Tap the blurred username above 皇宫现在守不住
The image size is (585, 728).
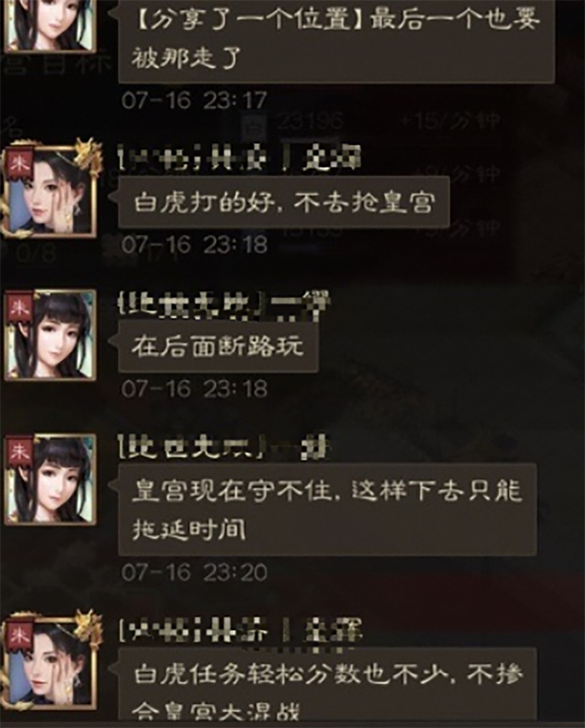click(223, 447)
